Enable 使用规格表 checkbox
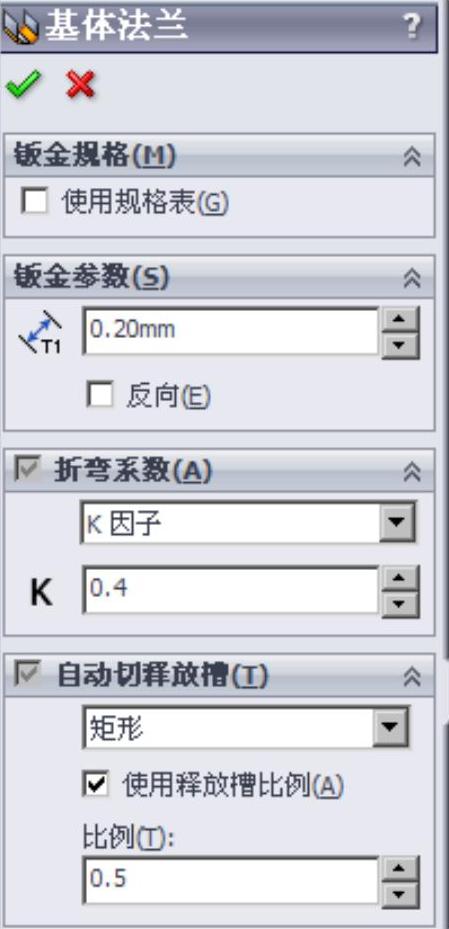Screen dimensions: 449x929 click(34, 201)
